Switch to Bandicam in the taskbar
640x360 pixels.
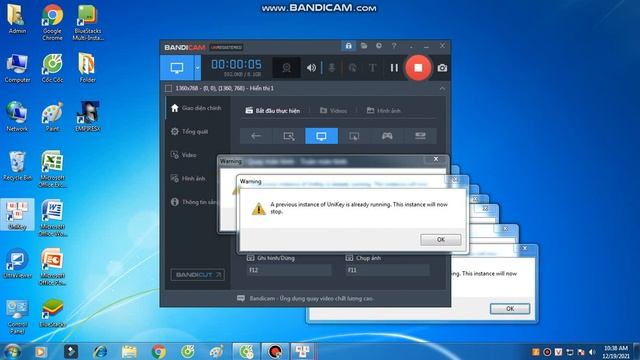pos(275,351)
